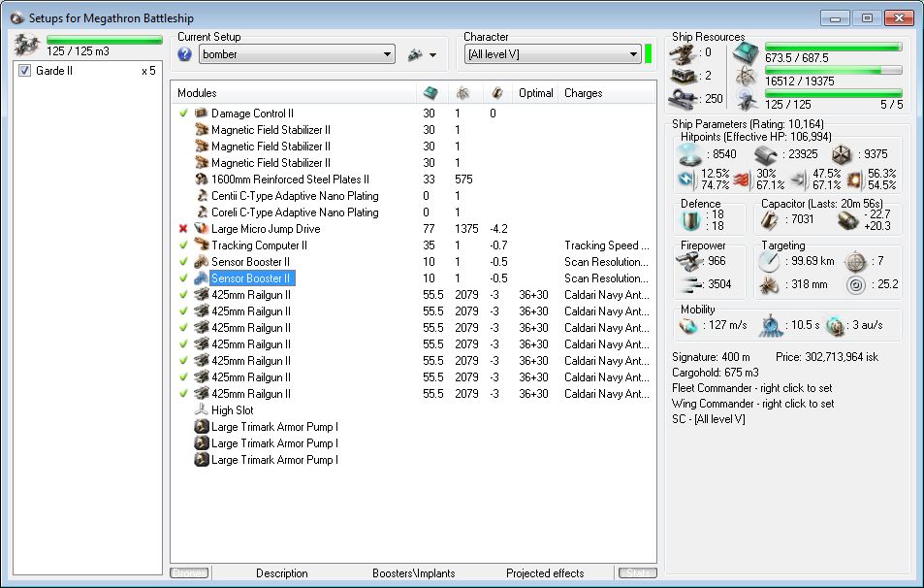Click the shield hitpoints icon
The width and height of the screenshot is (924, 588).
point(690,154)
